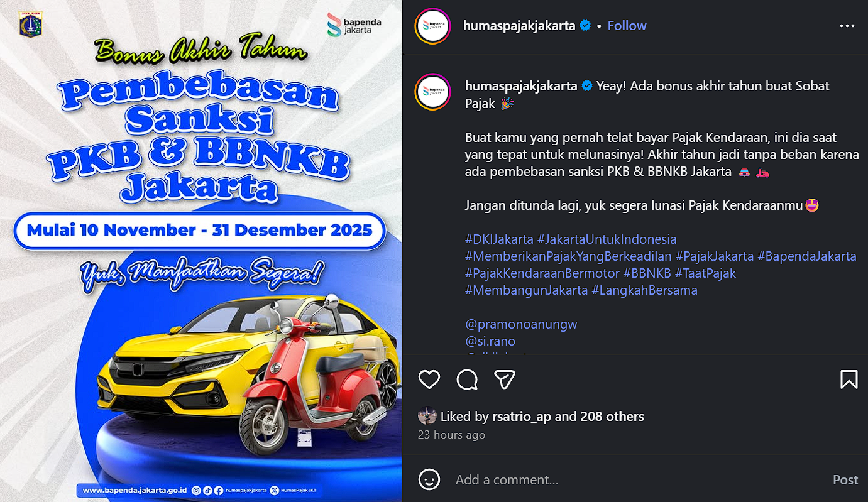The width and height of the screenshot is (868, 502).
Task: Click the Post comment button
Action: tap(845, 480)
